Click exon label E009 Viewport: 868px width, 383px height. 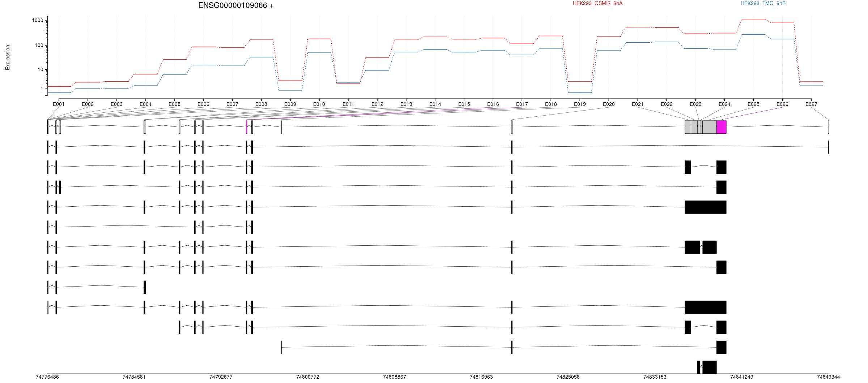290,104
